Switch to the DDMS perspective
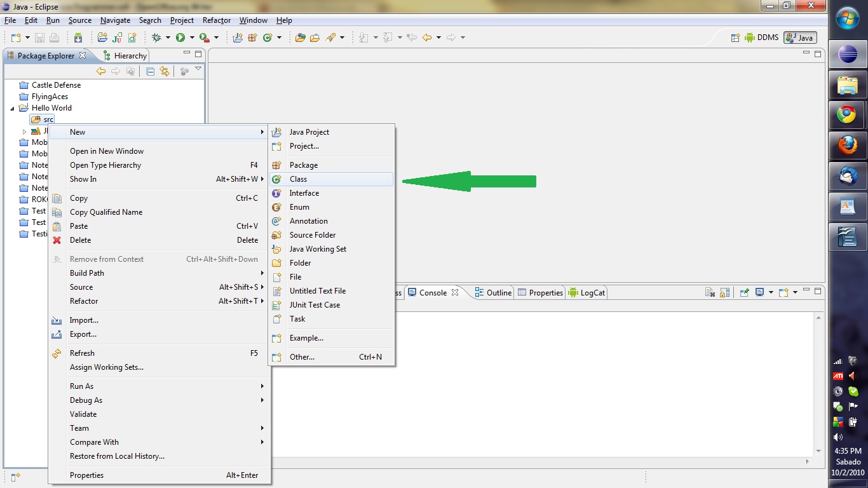 tap(761, 37)
